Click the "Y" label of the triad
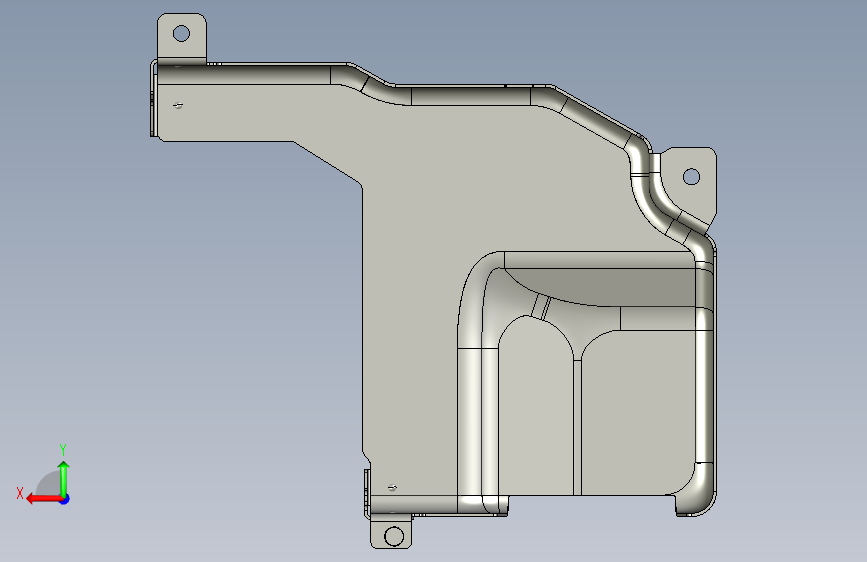867x562 pixels. [x=63, y=449]
